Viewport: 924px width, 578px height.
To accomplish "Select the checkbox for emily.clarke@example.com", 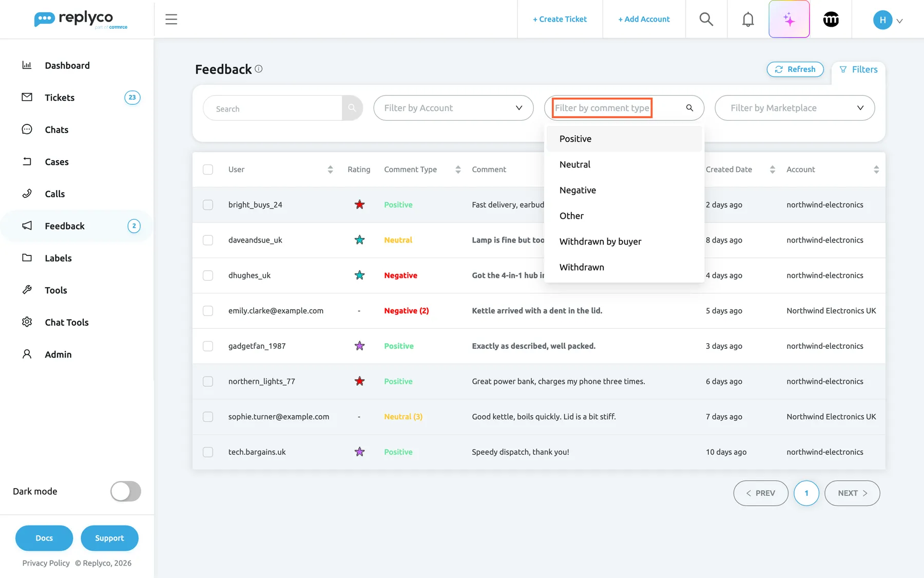I will coord(208,311).
